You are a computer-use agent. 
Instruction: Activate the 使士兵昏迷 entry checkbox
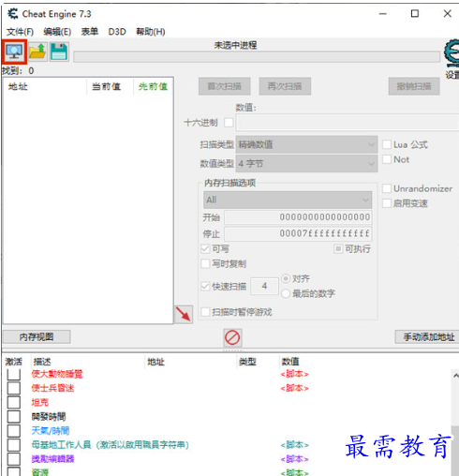click(14, 388)
